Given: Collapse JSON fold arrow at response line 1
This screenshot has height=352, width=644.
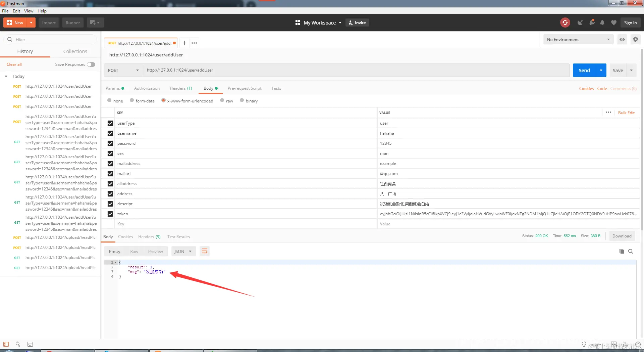Looking at the screenshot, I should coord(116,262).
